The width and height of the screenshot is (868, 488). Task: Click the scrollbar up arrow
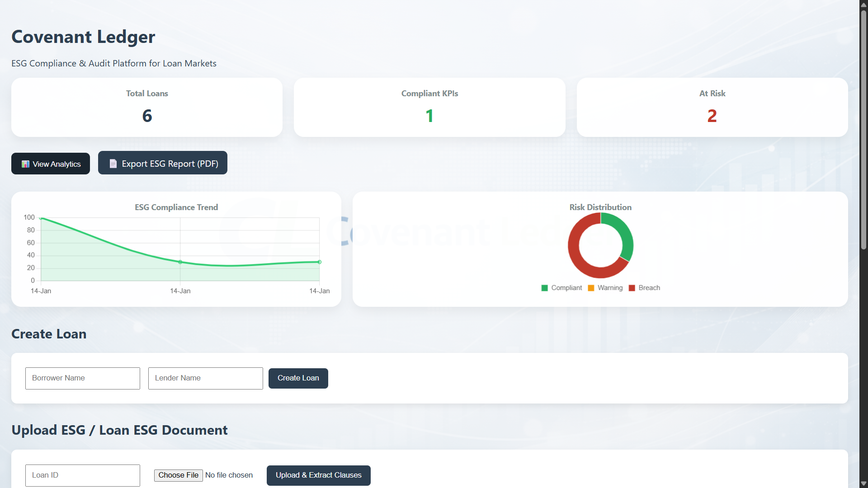863,5
